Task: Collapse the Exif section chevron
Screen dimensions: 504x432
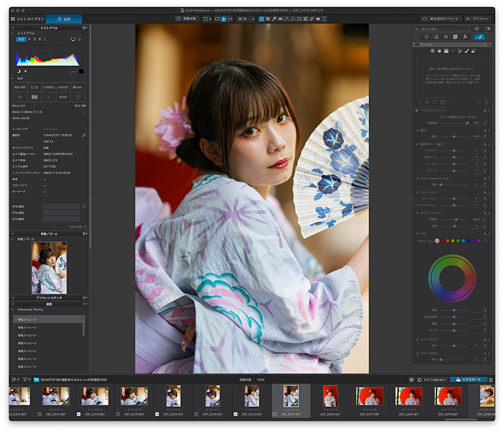Action: pyautogui.click(x=13, y=78)
